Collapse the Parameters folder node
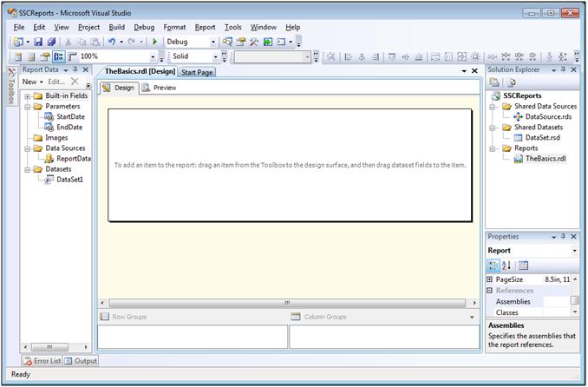This screenshot has width=588, height=387. (28, 107)
